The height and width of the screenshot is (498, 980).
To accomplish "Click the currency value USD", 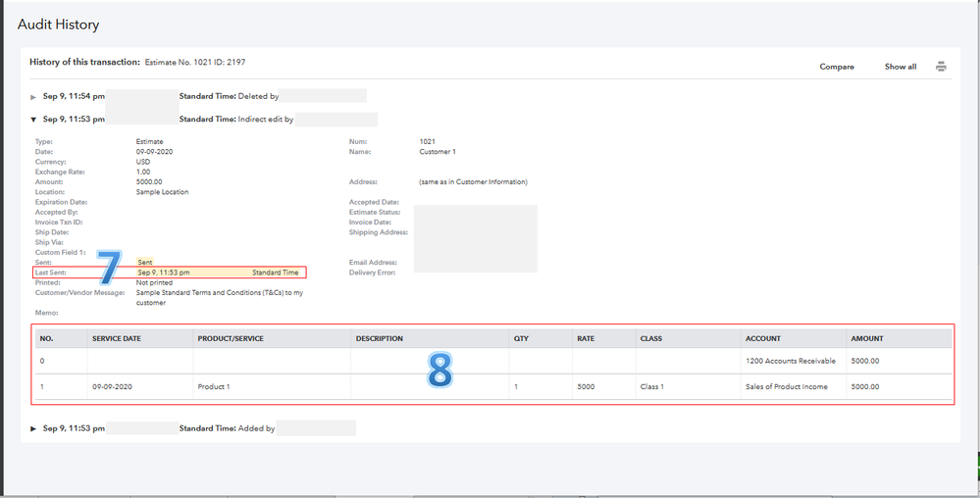I will [x=143, y=162].
